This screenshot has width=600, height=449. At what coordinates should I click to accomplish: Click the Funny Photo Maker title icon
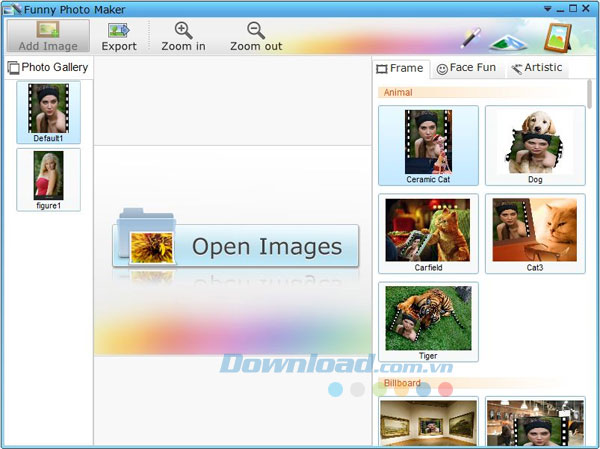[x=12, y=9]
